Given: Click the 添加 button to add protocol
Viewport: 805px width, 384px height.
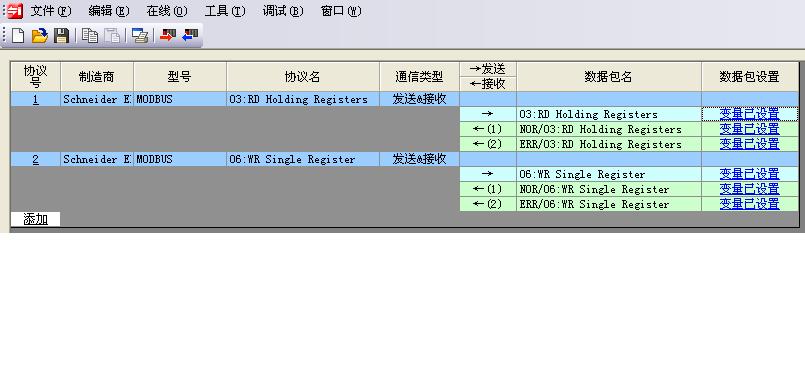Looking at the screenshot, I should click(x=35, y=219).
